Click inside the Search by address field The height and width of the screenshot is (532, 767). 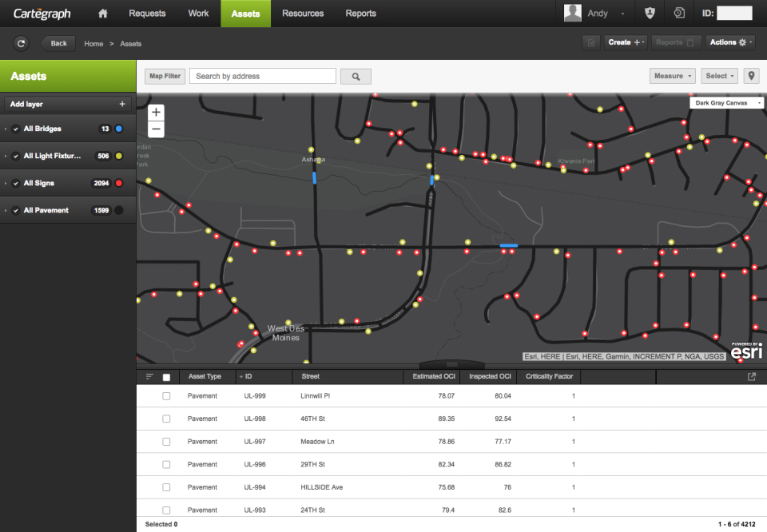pos(262,76)
